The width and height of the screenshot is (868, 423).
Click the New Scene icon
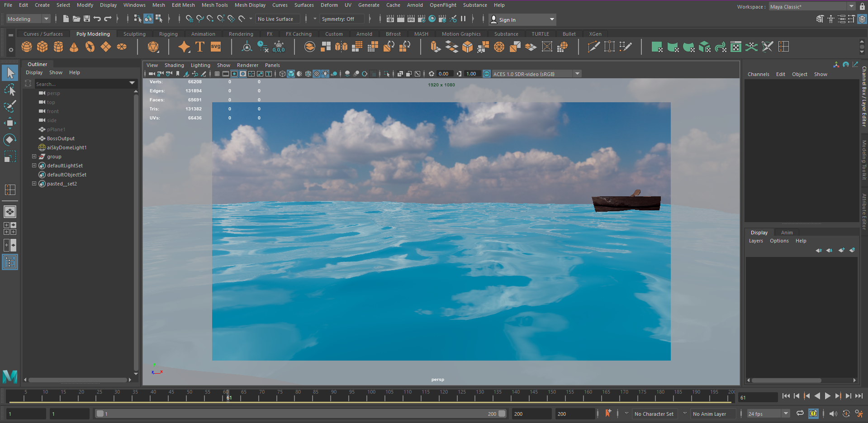click(x=66, y=19)
